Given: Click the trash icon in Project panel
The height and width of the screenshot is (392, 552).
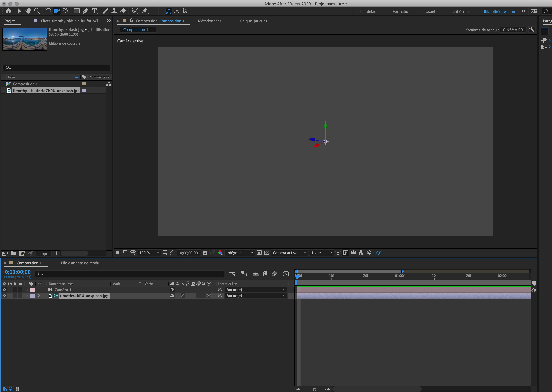Looking at the screenshot, I should pyautogui.click(x=56, y=253).
